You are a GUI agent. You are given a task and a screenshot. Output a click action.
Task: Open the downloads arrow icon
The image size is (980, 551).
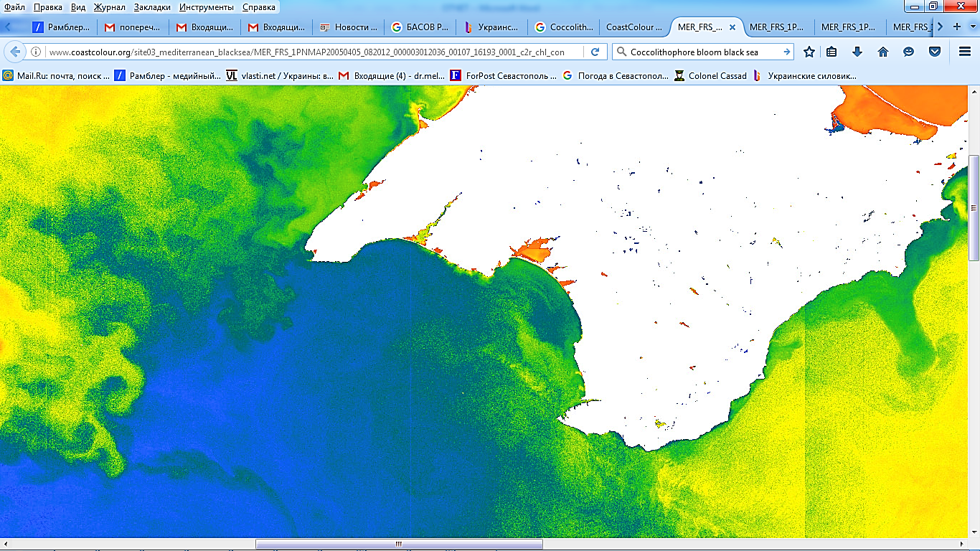point(857,52)
